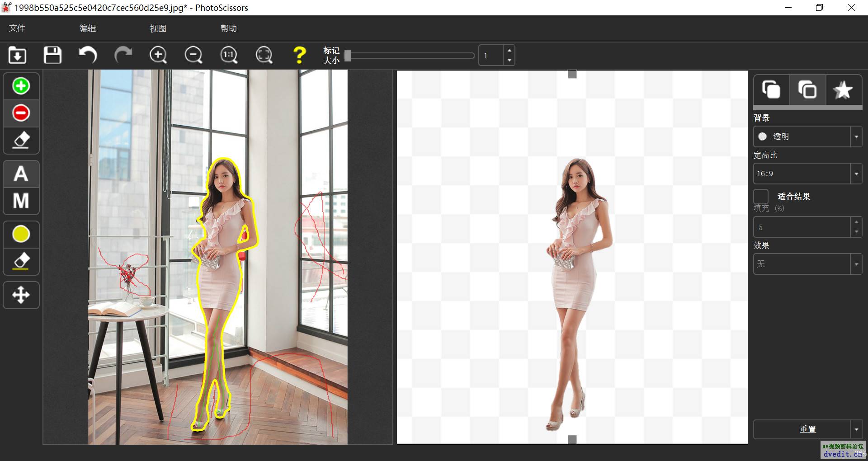Screen dimensions: 868x461
Task: Click the 适合结果 label
Action: point(794,197)
